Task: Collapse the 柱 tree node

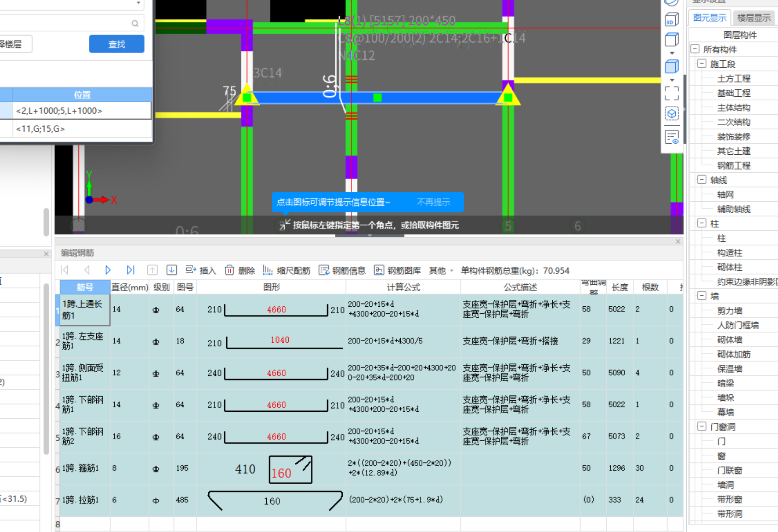Action: (702, 223)
